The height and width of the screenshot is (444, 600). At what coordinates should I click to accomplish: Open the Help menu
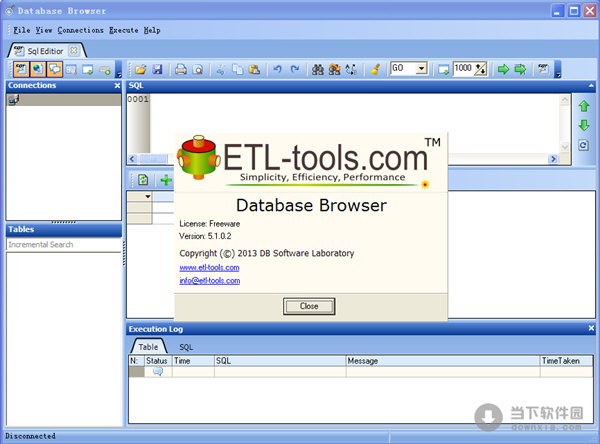click(152, 30)
